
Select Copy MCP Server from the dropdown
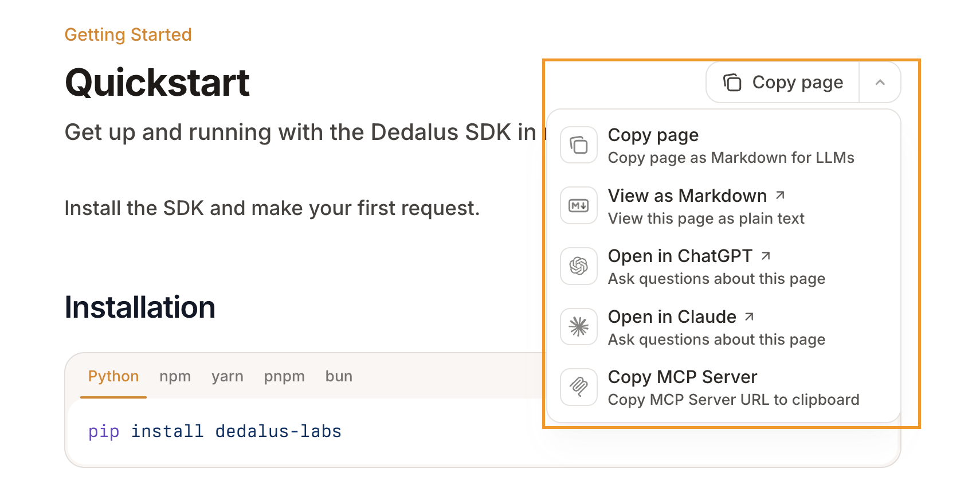[683, 377]
